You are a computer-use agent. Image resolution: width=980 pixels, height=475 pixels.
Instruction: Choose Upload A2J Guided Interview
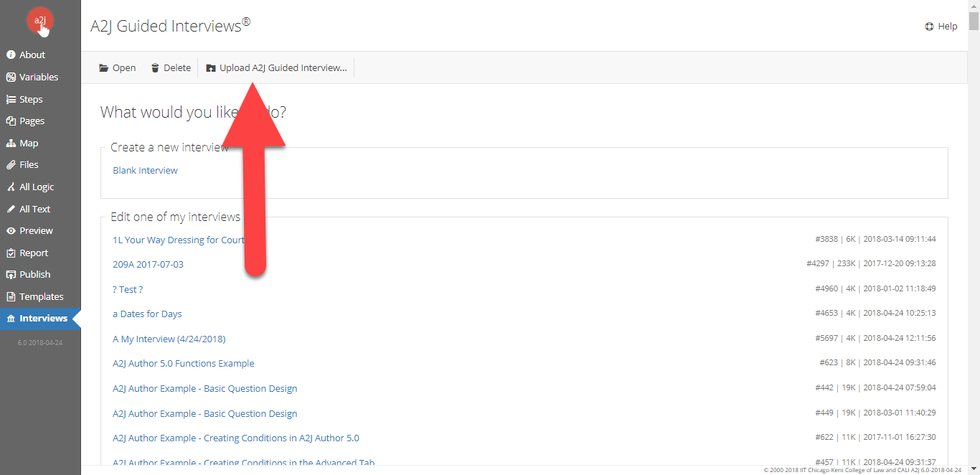(276, 67)
